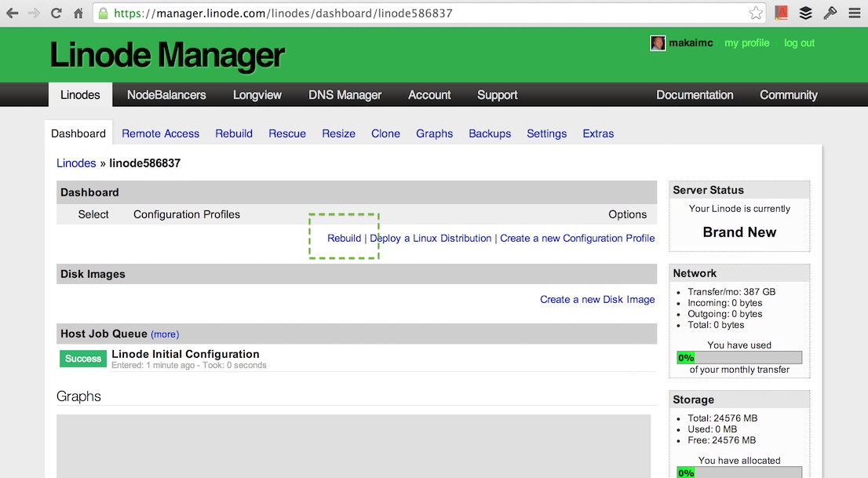Click the Linode Manager logo title
The image size is (868, 478).
[x=167, y=56]
